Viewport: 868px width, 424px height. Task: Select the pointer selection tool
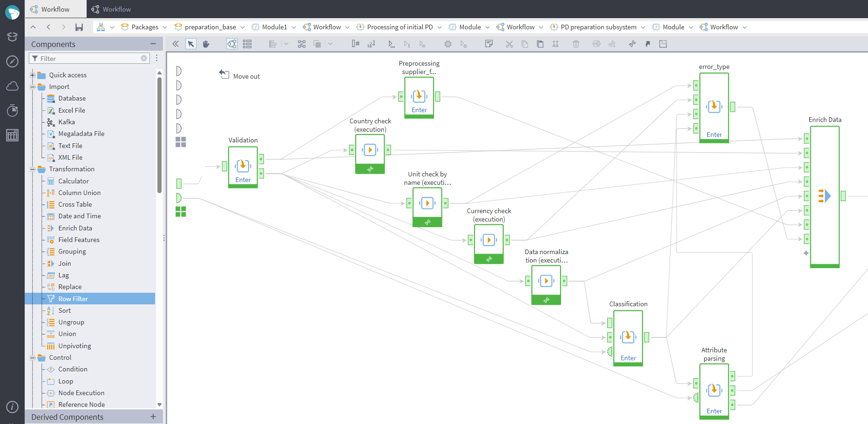coord(191,44)
